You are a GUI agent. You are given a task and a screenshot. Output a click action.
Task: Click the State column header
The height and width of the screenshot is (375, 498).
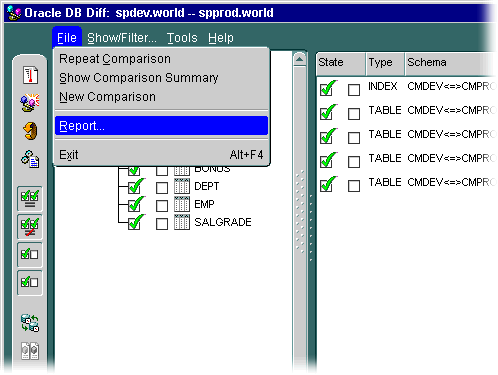coord(341,63)
